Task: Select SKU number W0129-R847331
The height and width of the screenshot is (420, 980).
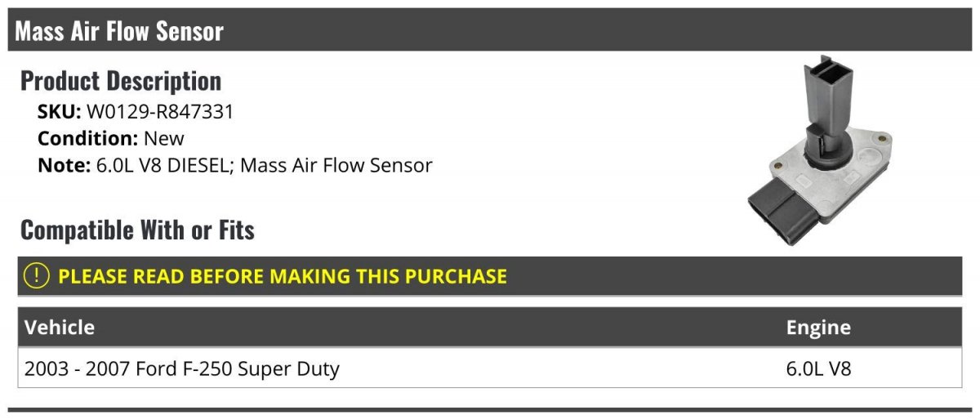Action: click(x=160, y=112)
